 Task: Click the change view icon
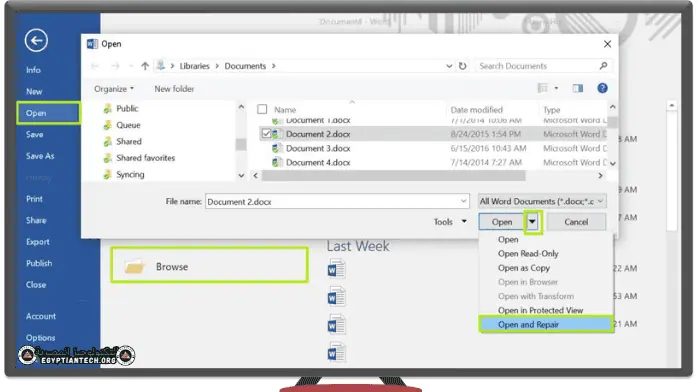tap(542, 88)
